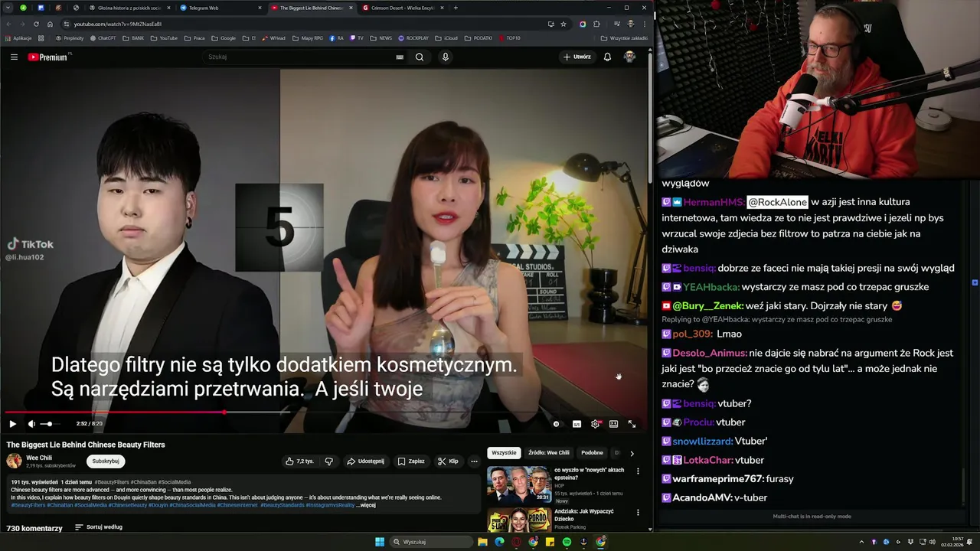Open Spotify from the taskbar
Viewport: 980px width, 551px height.
[567, 542]
